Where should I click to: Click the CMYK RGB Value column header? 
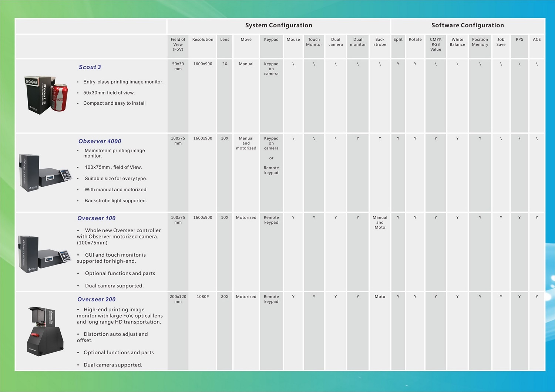[435, 44]
